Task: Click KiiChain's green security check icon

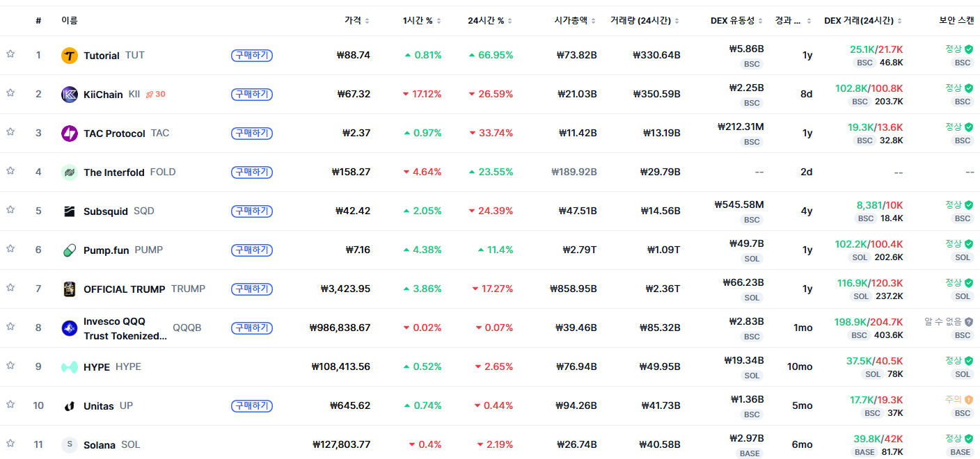Action: (x=968, y=88)
